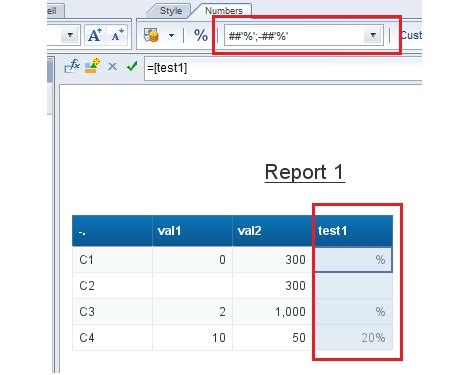Click the formula bar containing =[test1]
This screenshot has height=375, width=470.
point(283,68)
